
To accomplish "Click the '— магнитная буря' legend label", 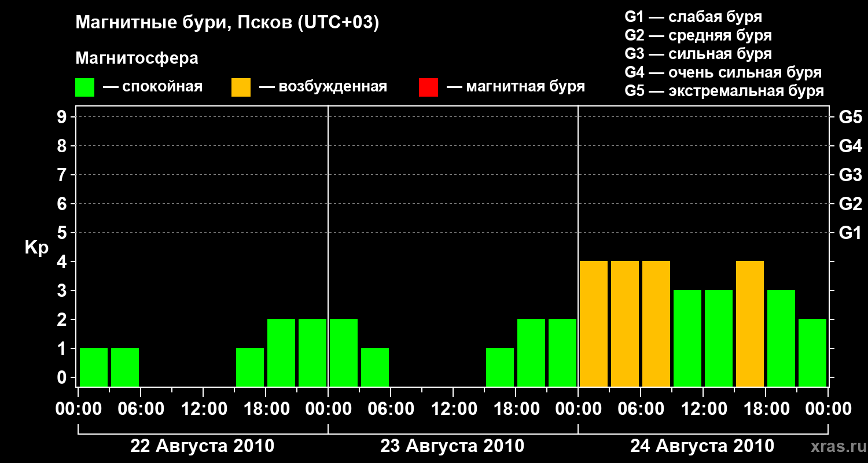I will pyautogui.click(x=516, y=87).
